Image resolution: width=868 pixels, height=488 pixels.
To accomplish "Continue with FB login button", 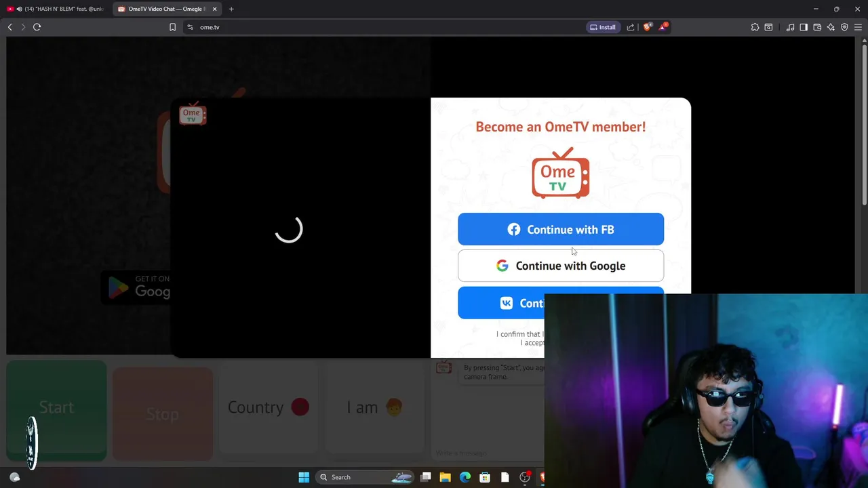I will tap(561, 229).
